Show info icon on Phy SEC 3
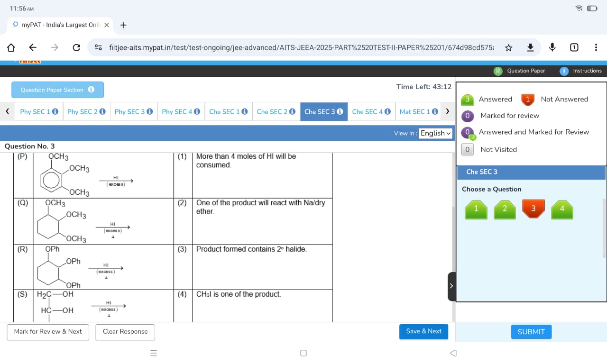This screenshot has height=364, width=607. coord(150,111)
